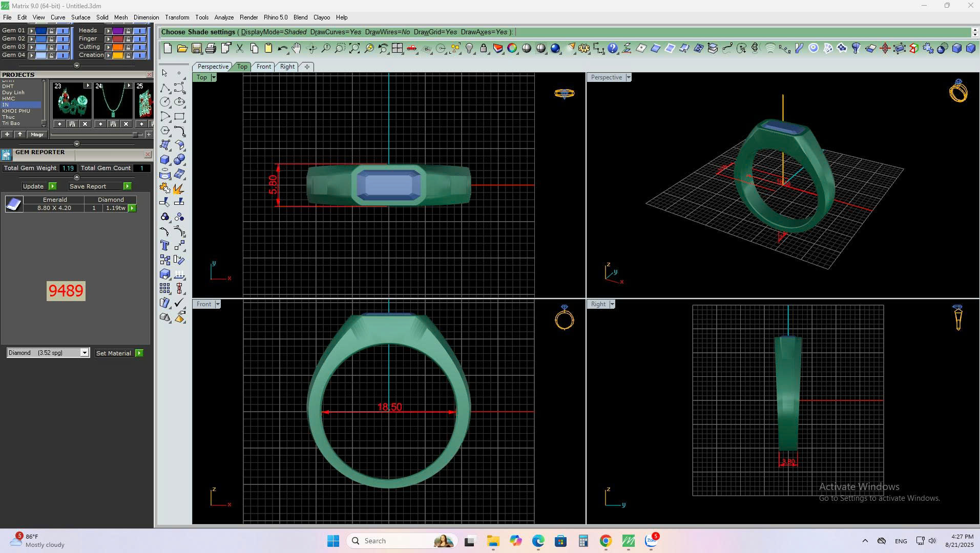Open the Render menu
Viewport: 980px width, 553px height.
point(248,17)
